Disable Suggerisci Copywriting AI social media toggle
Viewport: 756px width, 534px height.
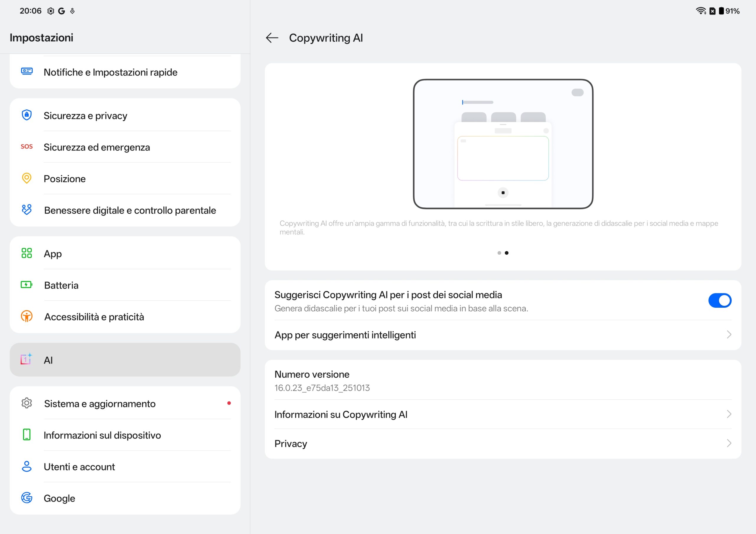(720, 301)
